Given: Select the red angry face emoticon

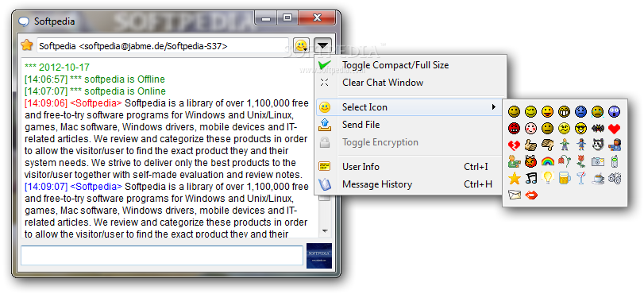Looking at the screenshot, I should (x=514, y=128).
